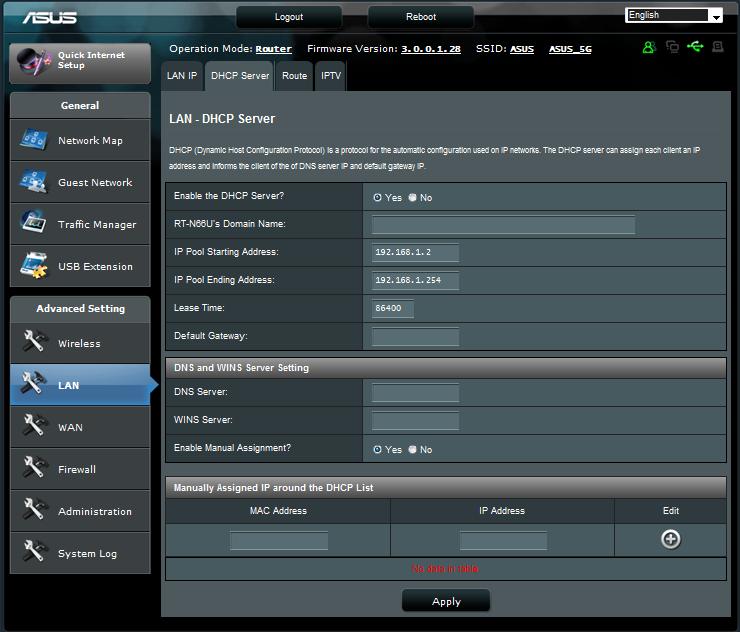Click the General section header
Screen dimensions: 740x632
click(x=80, y=105)
